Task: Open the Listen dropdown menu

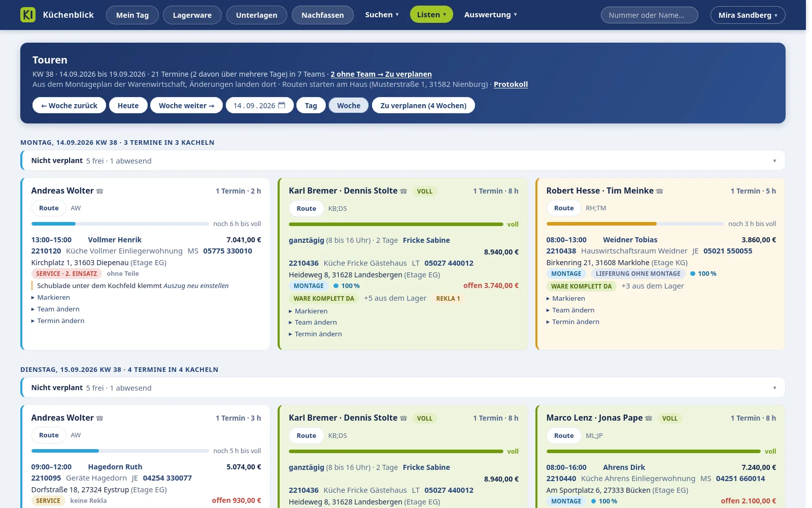Action: pos(431,15)
